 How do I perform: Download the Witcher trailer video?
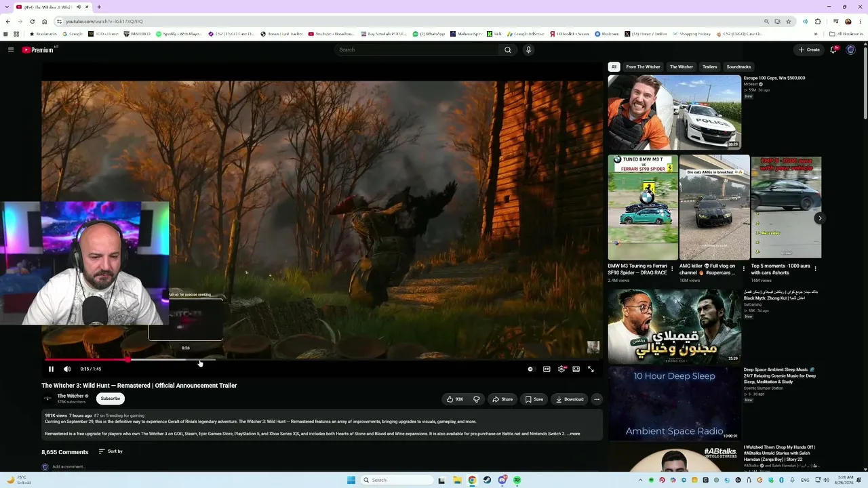(x=570, y=399)
